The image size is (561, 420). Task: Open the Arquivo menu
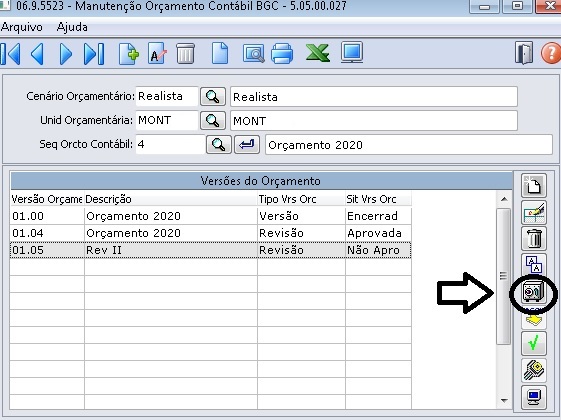click(21, 27)
